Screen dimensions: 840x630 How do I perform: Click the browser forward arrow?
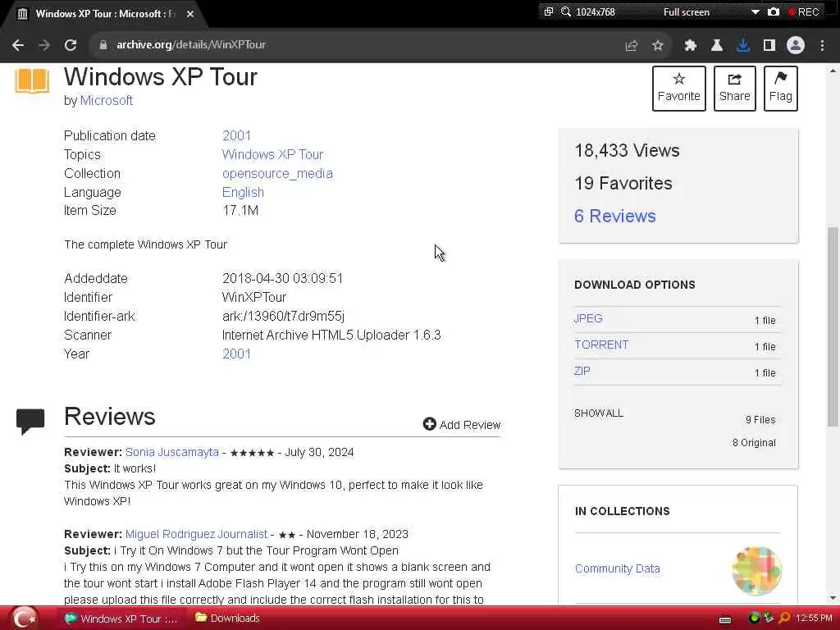[44, 45]
